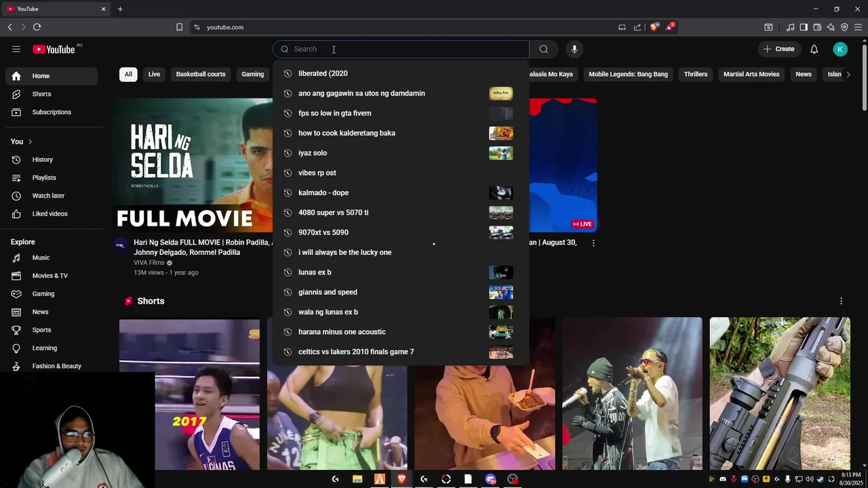Reload the page in browser
This screenshot has width=868, height=488.
(37, 27)
